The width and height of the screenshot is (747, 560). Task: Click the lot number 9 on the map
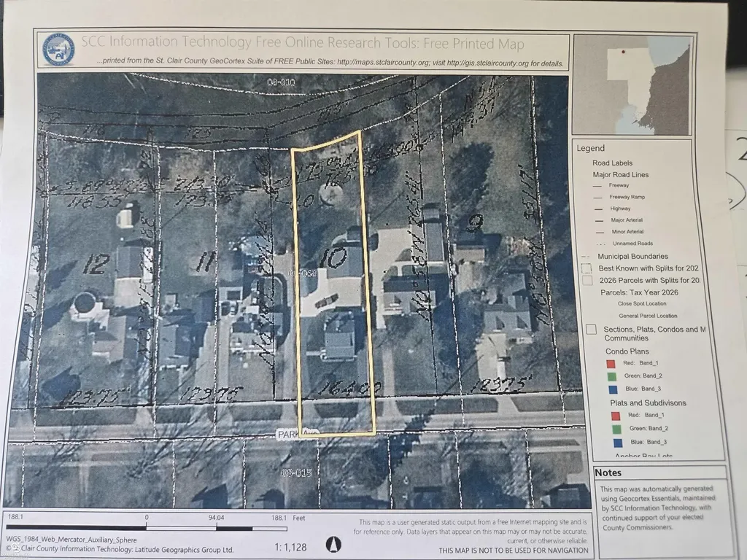click(x=476, y=222)
